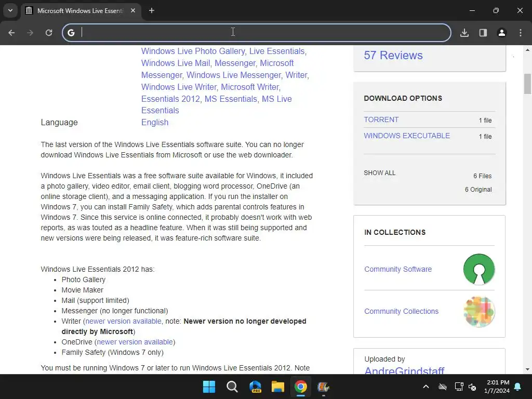Click the Community Collections colorful thumbnail
Viewport: 532px width, 399px height.
click(x=478, y=312)
